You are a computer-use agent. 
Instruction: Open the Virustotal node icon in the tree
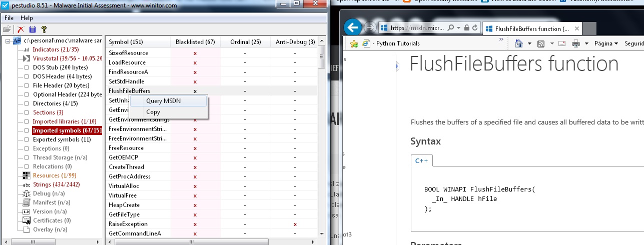[27, 58]
